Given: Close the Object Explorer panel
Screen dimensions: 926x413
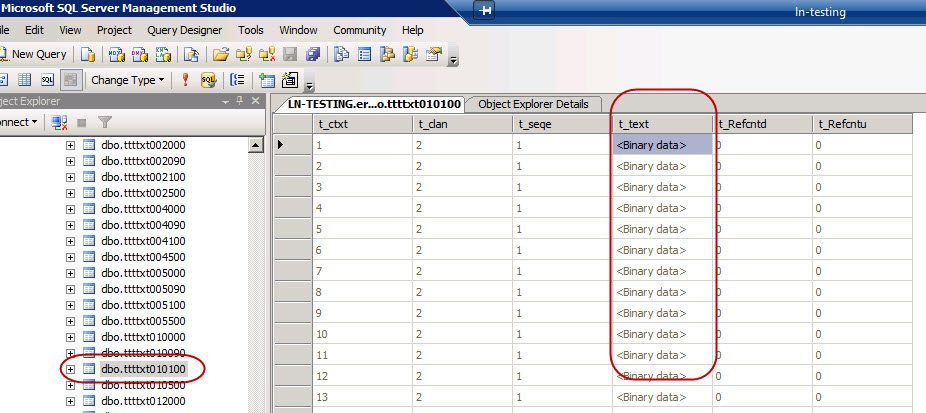Looking at the screenshot, I should tap(255, 101).
